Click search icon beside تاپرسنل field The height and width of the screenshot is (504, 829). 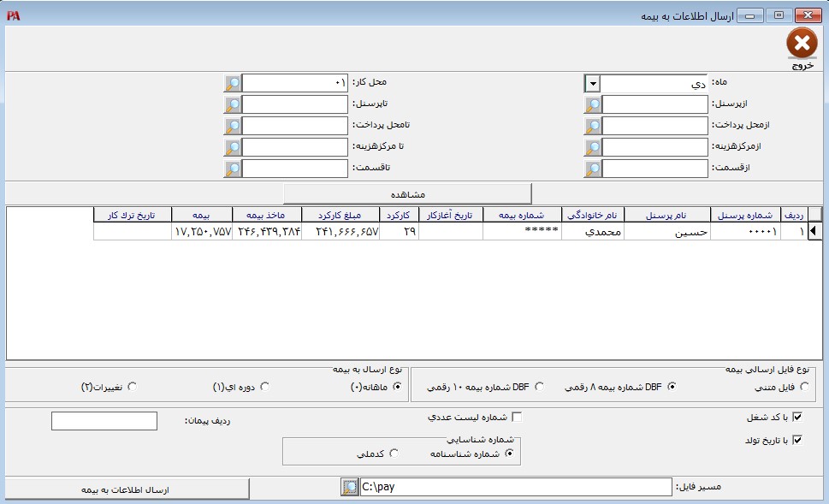coord(232,104)
